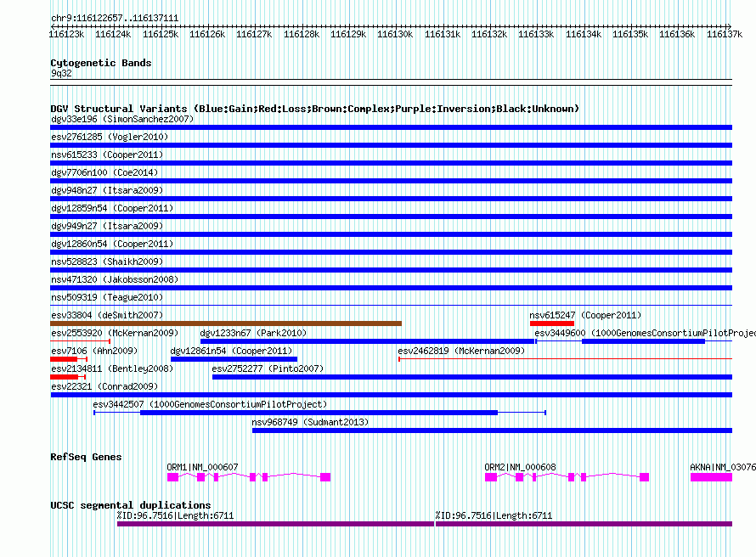The height and width of the screenshot is (557, 756).
Task: Click the 9q32 band label
Action: (61, 73)
